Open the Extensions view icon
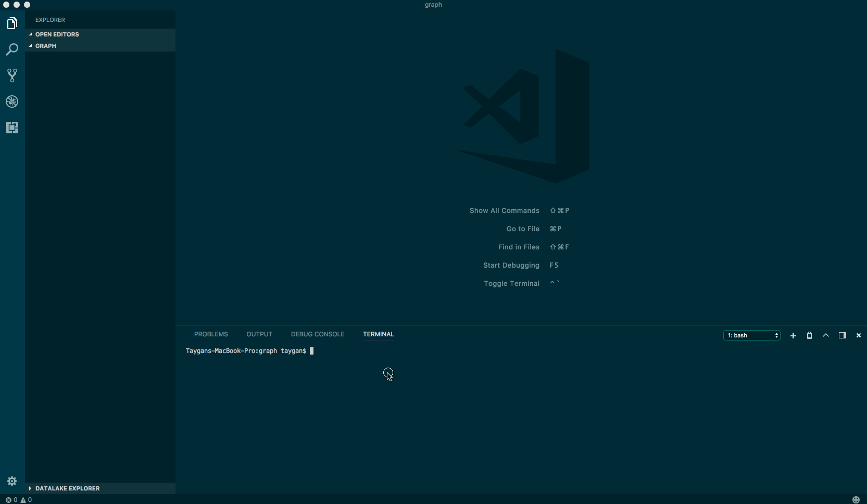This screenshot has height=504, width=867. [12, 128]
